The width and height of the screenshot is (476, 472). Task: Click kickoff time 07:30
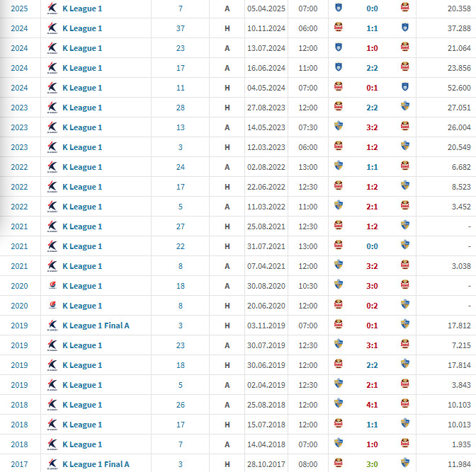pos(308,127)
